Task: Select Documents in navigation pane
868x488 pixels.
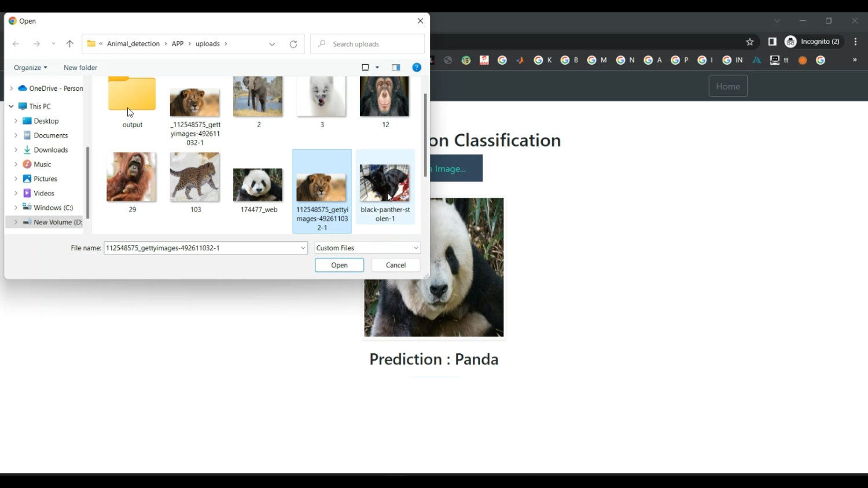Action: [x=45, y=135]
